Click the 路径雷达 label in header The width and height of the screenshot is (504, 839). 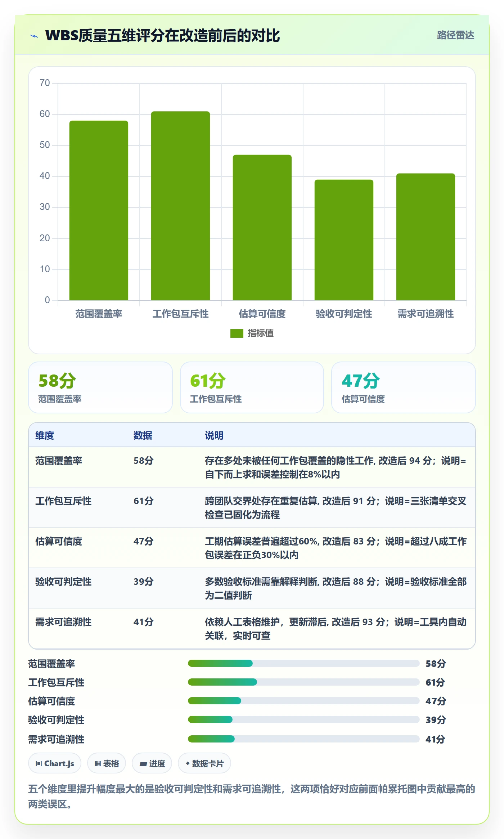pos(455,35)
